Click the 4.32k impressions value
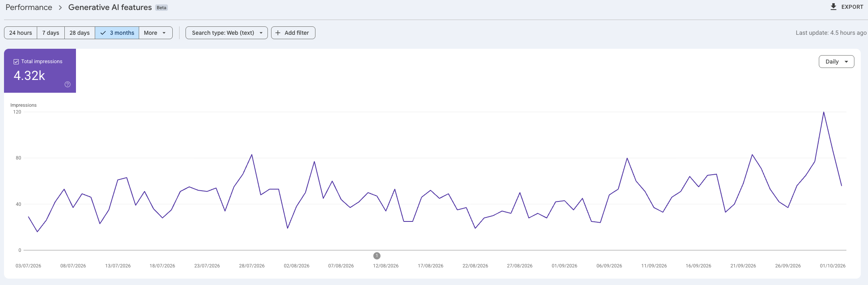Image resolution: width=868 pixels, height=285 pixels. tap(29, 76)
